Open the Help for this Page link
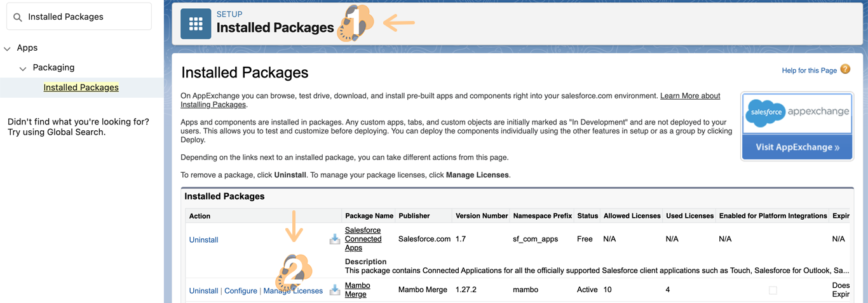The height and width of the screenshot is (303, 868). pyautogui.click(x=809, y=71)
